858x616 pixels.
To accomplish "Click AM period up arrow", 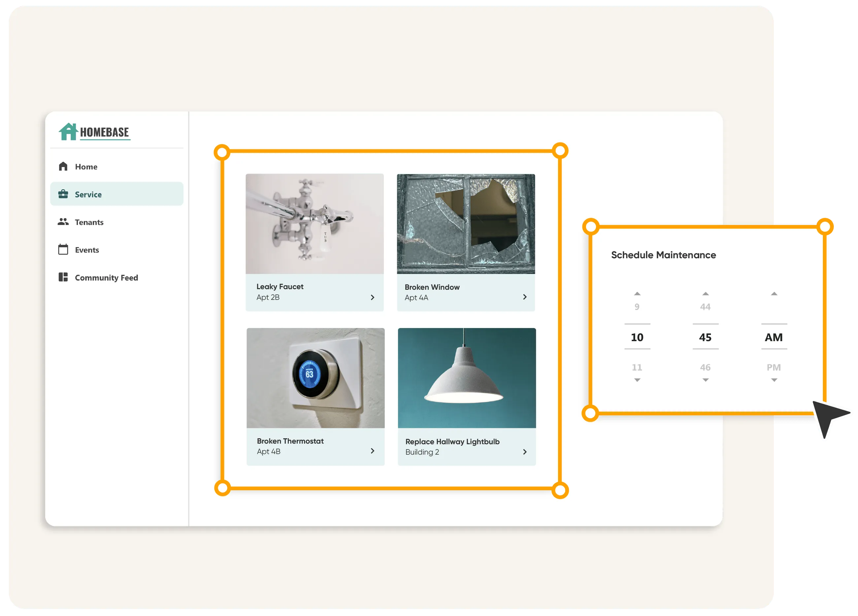I will point(774,294).
